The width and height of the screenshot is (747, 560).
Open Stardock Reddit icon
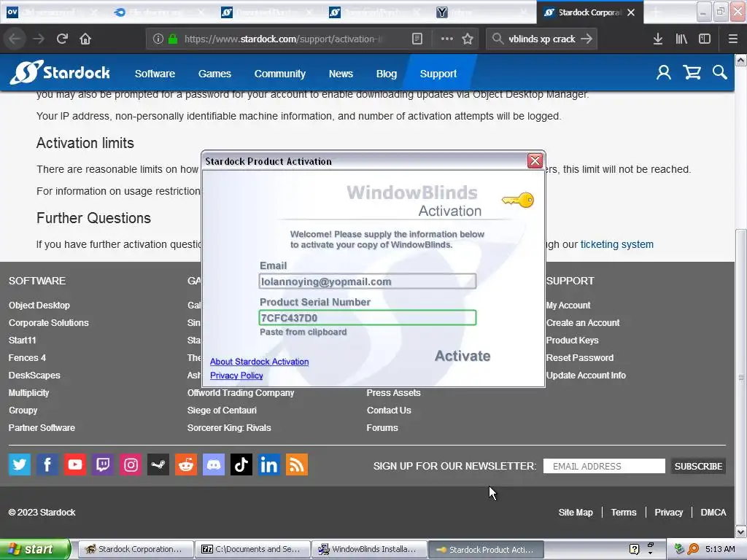click(186, 464)
